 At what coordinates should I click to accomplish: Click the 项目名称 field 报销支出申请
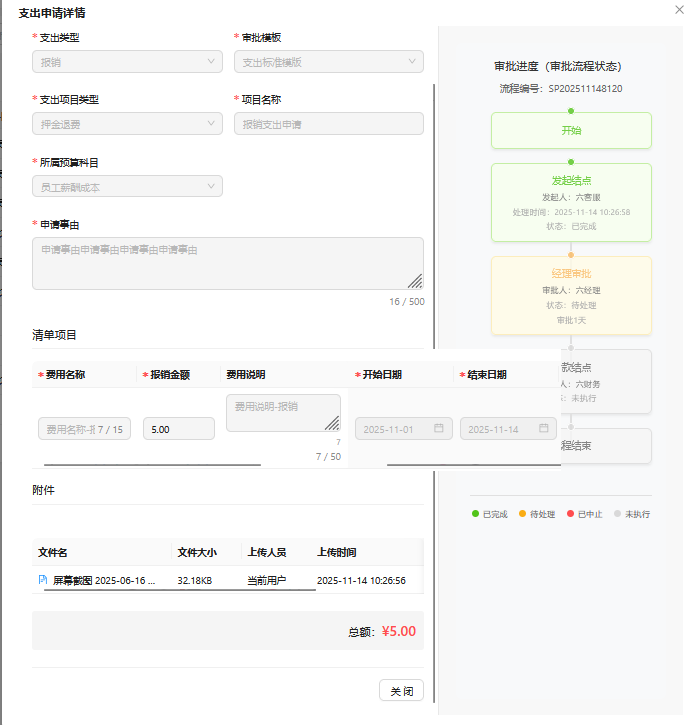[x=329, y=123]
